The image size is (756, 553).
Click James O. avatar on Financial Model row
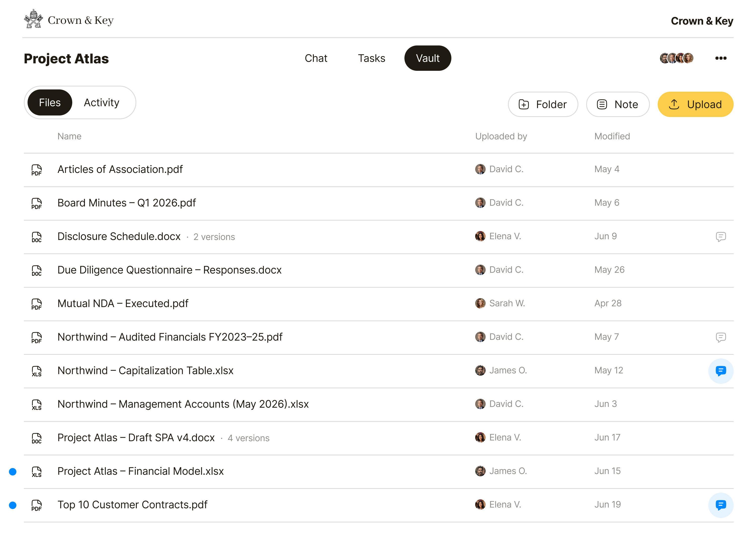tap(480, 471)
